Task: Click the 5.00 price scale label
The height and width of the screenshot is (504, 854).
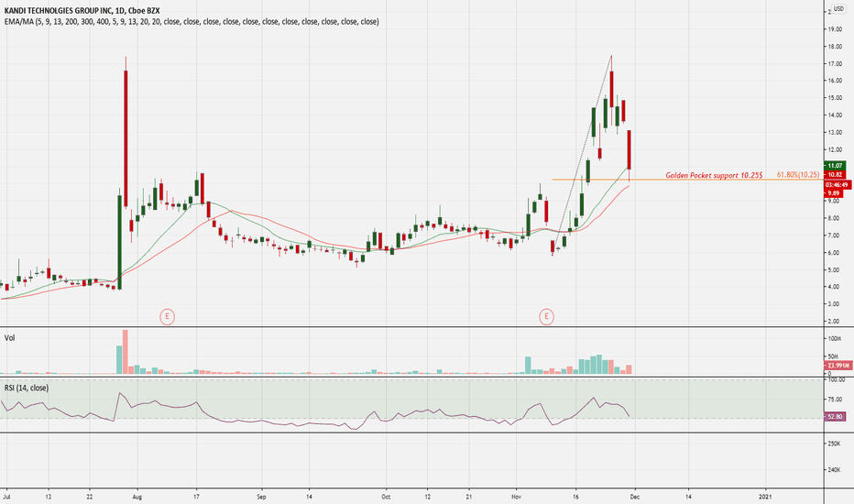Action: 835,270
